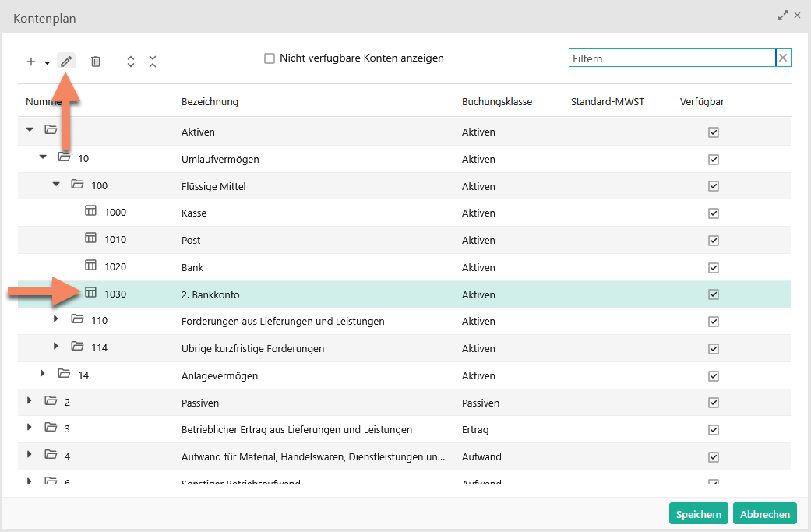Click the collapse all rows icon
The image size is (811, 532).
coord(153,62)
